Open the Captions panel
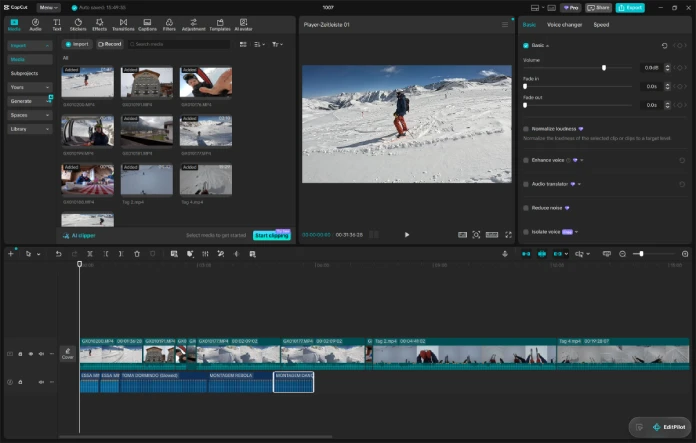The height and width of the screenshot is (443, 696). 147,25
